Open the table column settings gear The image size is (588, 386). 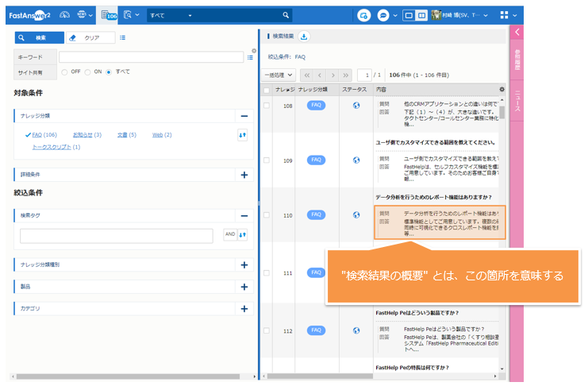(x=501, y=89)
